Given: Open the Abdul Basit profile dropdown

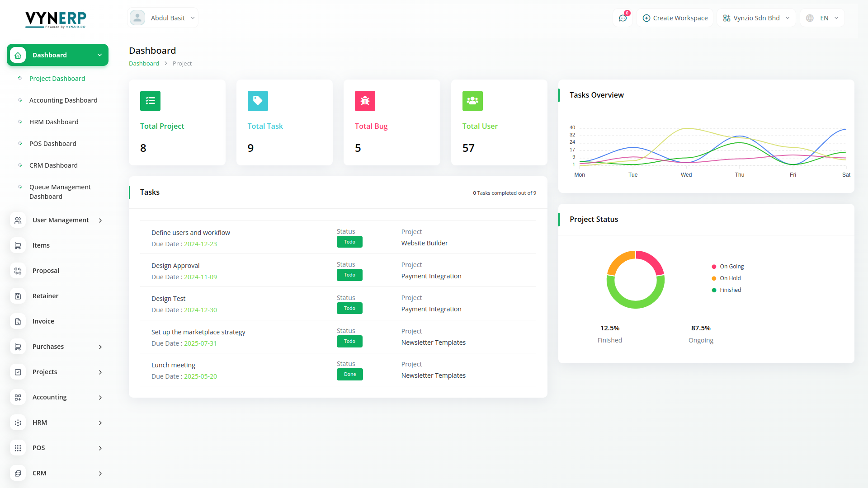Looking at the screenshot, I should pyautogui.click(x=163, y=18).
